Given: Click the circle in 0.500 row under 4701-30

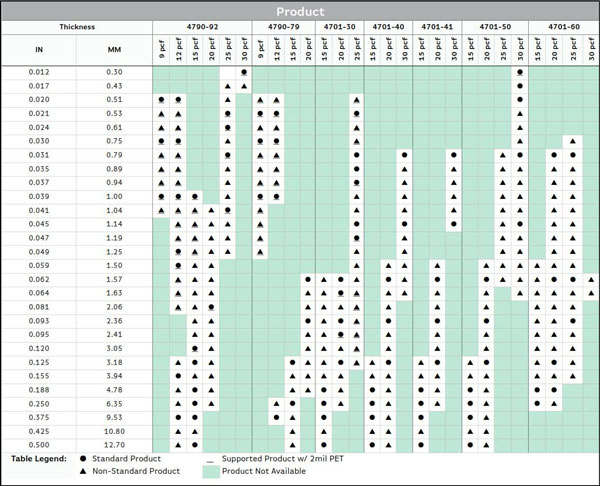Looking at the screenshot, I should [324, 445].
